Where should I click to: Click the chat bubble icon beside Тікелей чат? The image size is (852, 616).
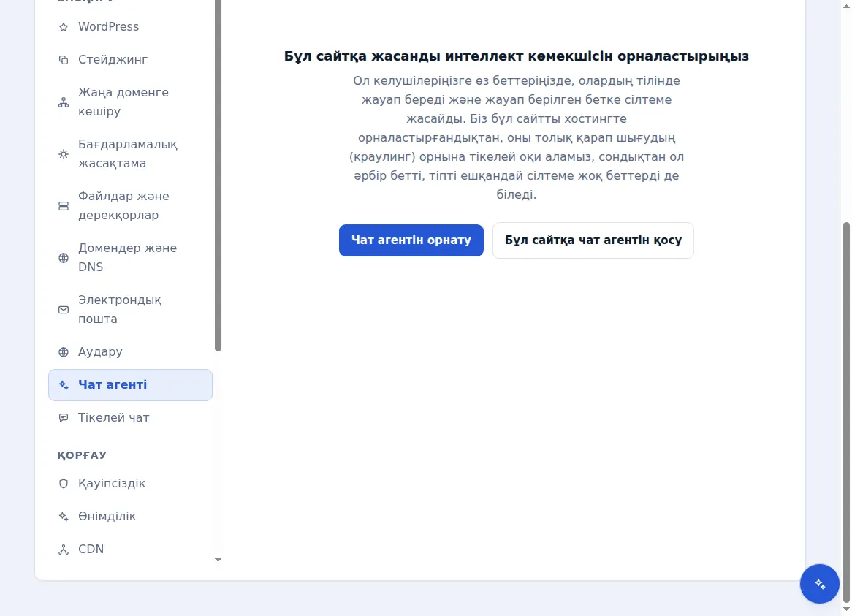tap(64, 418)
